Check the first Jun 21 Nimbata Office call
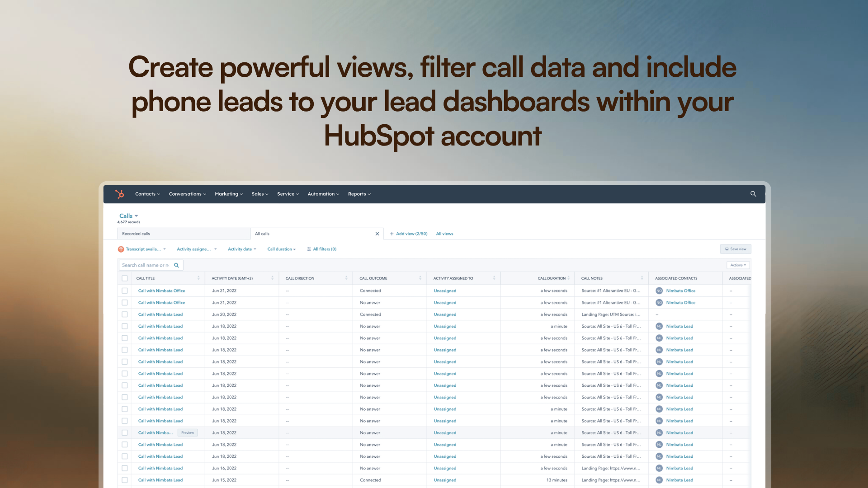 coord(125,291)
